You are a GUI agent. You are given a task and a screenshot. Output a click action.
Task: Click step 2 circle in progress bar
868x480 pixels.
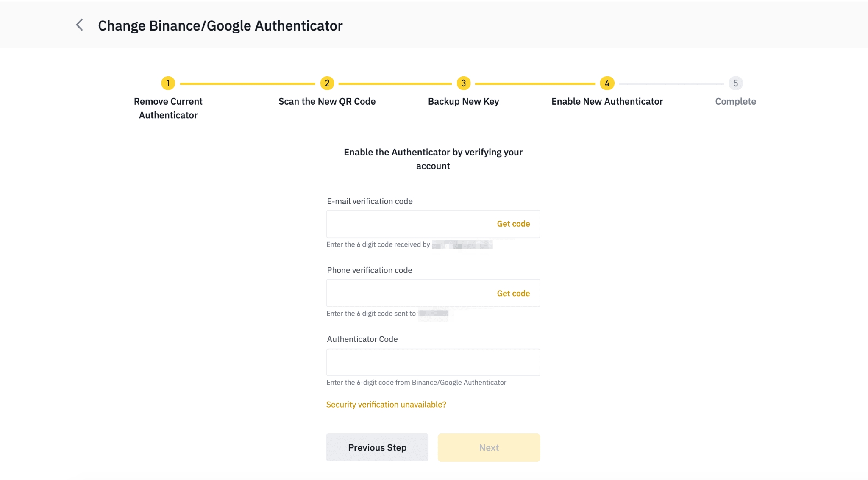[327, 83]
